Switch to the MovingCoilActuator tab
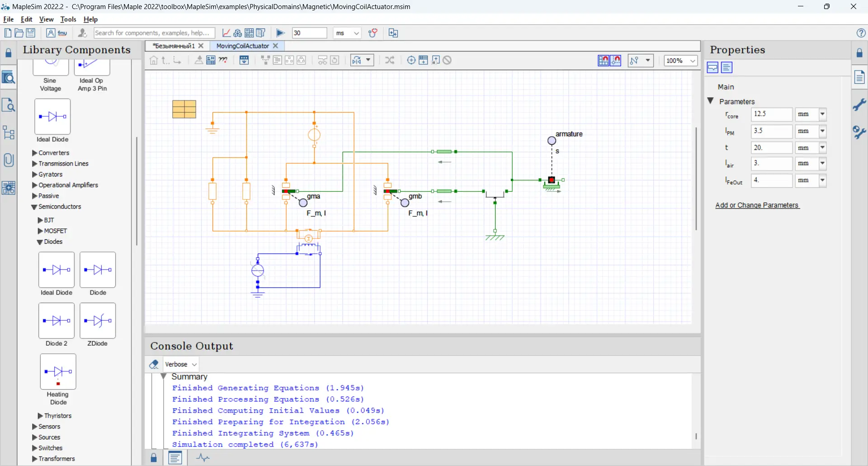The image size is (868, 466). [x=242, y=46]
